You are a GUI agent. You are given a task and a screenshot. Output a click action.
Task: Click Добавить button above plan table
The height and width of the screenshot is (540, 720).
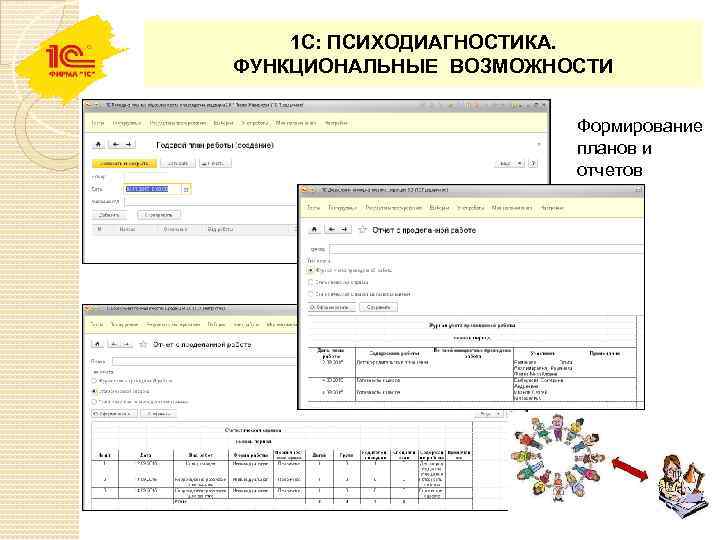coord(109,214)
